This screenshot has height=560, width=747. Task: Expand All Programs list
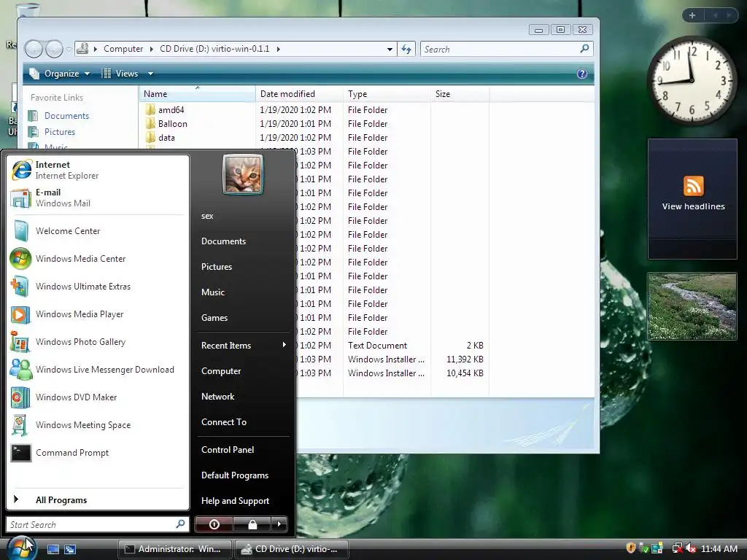click(98, 500)
